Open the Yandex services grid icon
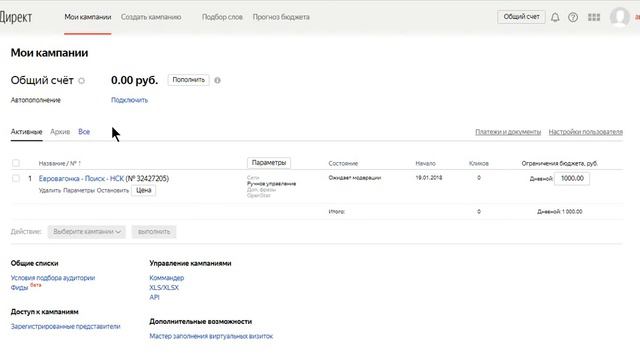 (594, 17)
